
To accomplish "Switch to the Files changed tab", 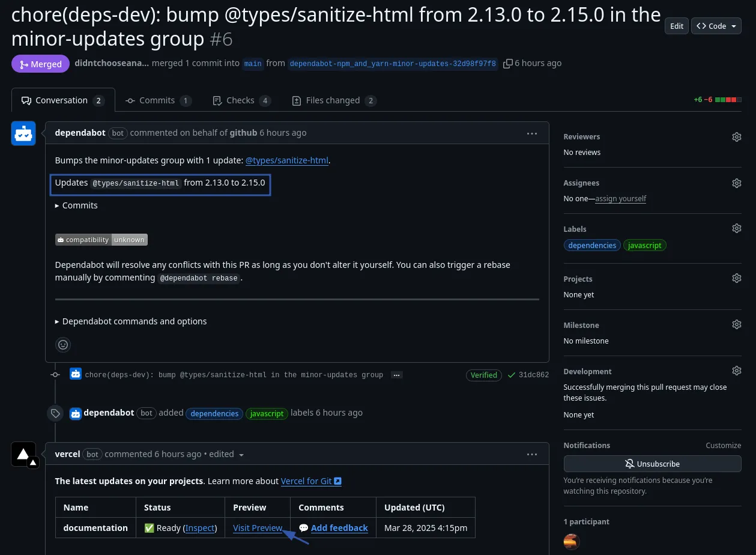I will (x=333, y=100).
